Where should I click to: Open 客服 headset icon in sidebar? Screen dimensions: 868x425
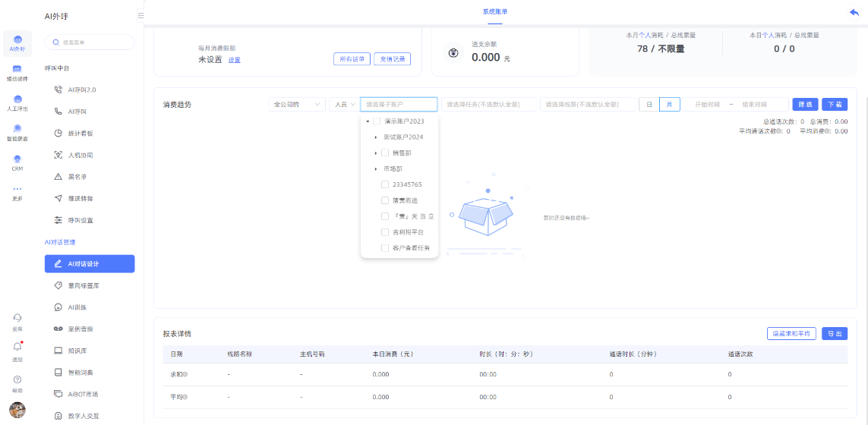(17, 317)
